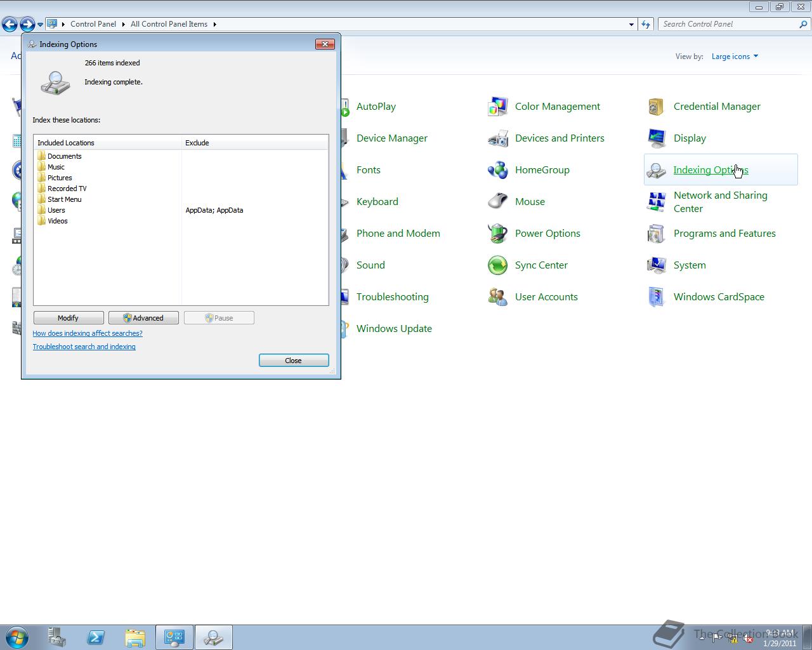
Task: Click the Display settings icon
Action: click(657, 138)
